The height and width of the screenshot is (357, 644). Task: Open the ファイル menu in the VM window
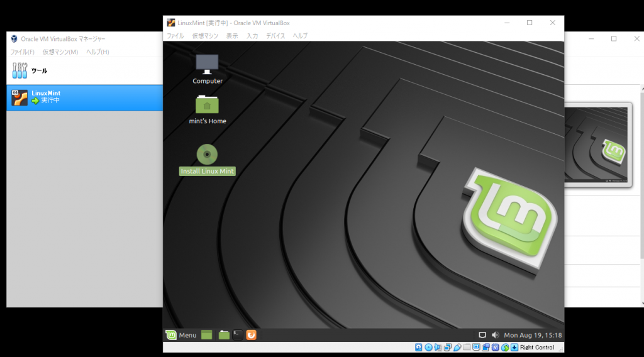click(x=175, y=36)
